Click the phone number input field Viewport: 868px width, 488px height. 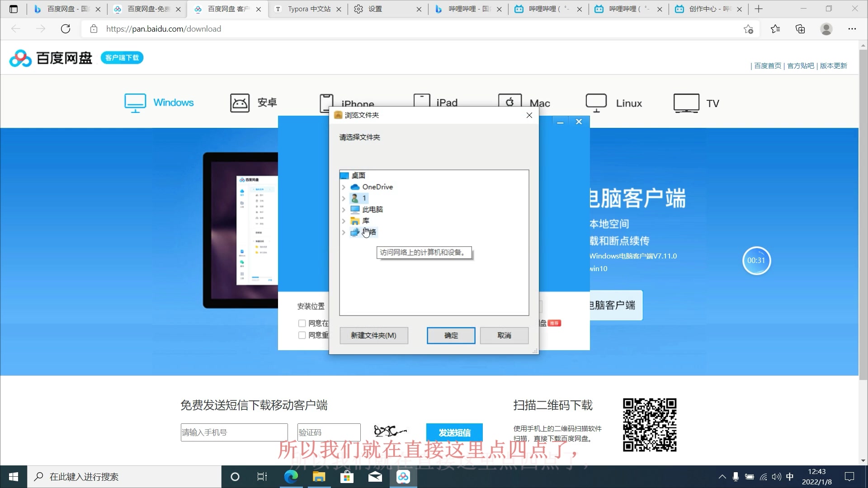(x=234, y=432)
